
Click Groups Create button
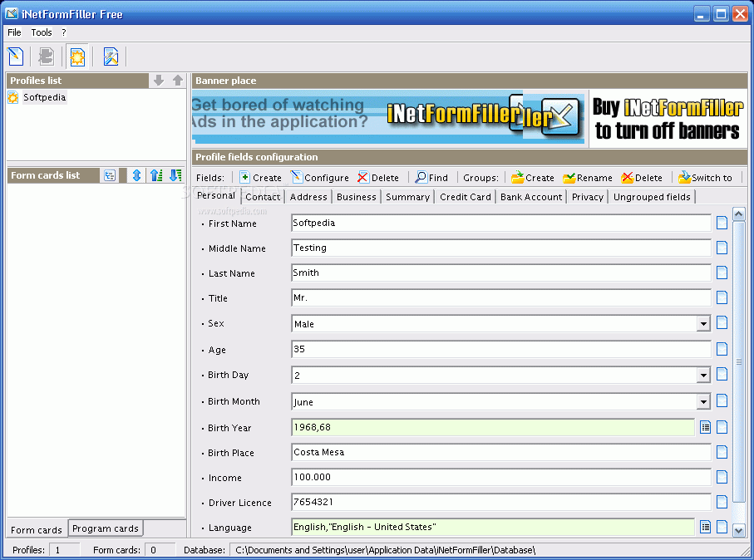pos(533,178)
